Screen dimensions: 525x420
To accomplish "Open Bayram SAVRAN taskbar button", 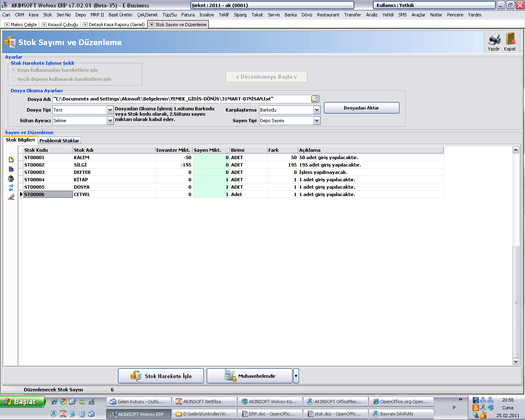I will click(401, 414).
